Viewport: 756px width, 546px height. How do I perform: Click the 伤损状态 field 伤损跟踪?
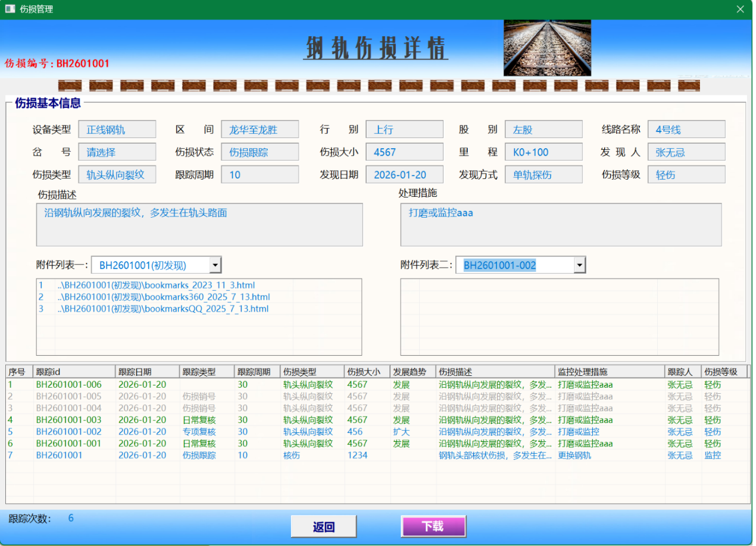260,152
